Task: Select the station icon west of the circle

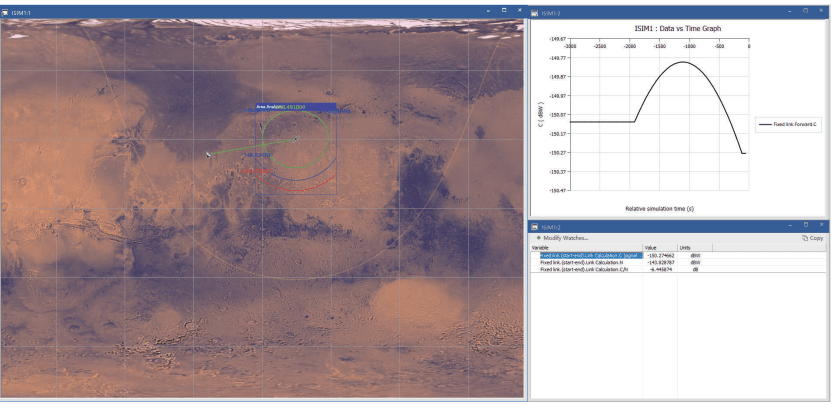Action: click(x=209, y=154)
